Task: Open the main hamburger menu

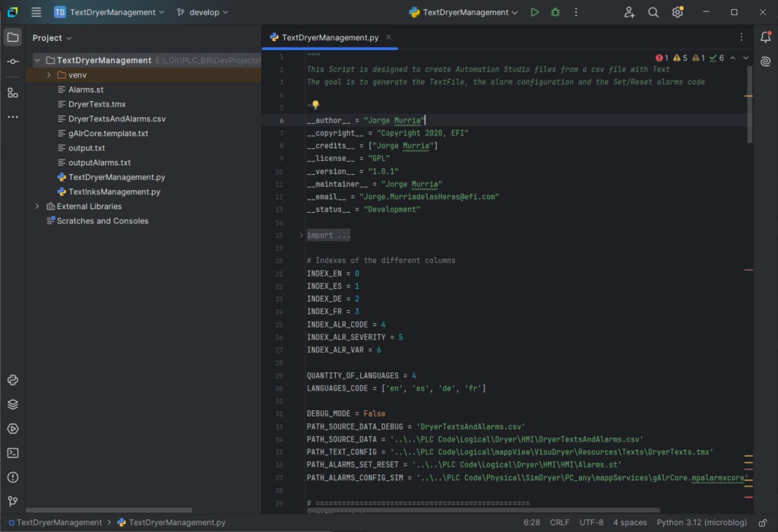Action: pos(36,12)
